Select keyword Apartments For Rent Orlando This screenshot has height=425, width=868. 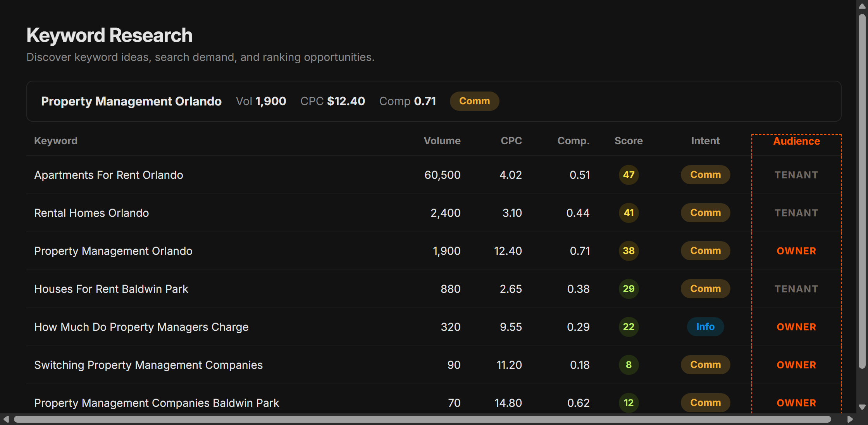point(108,175)
